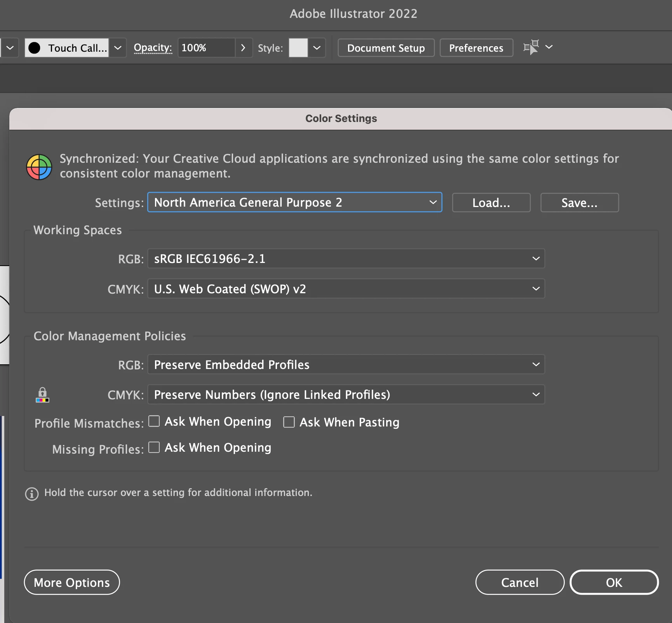This screenshot has height=623, width=672.
Task: Click the Touch Call... brush definition field
Action: pyautogui.click(x=67, y=48)
